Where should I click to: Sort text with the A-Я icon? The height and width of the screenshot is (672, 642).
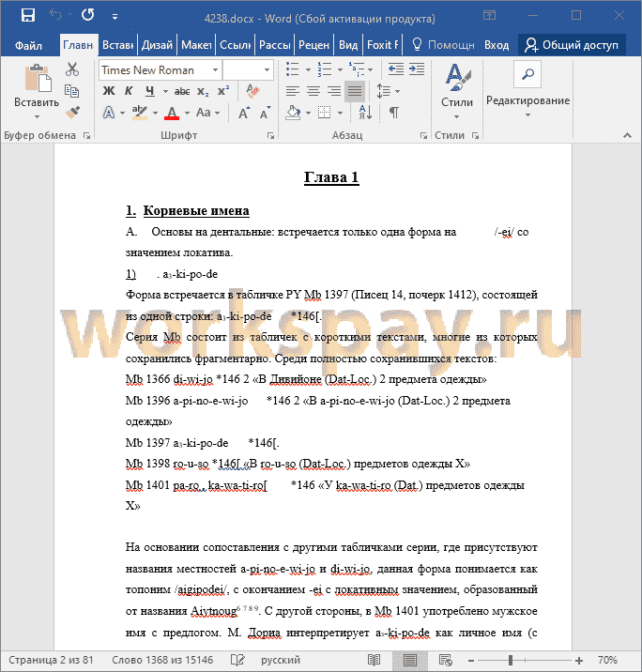click(365, 113)
